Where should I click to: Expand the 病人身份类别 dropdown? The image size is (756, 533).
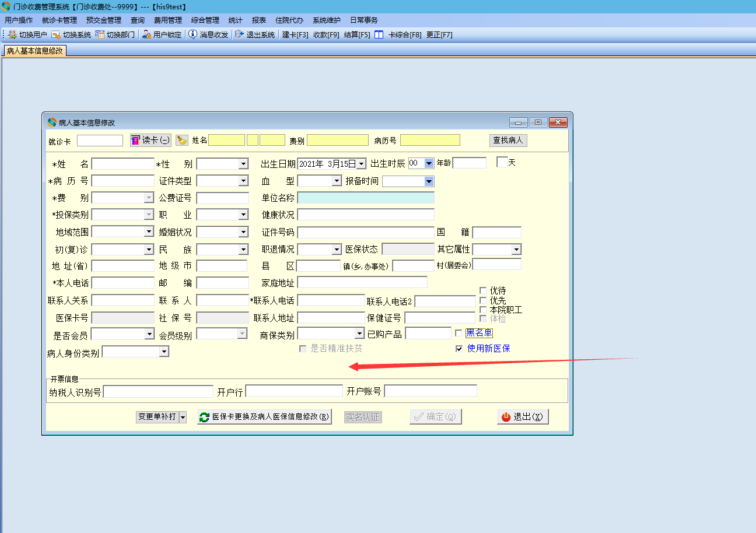click(x=164, y=352)
